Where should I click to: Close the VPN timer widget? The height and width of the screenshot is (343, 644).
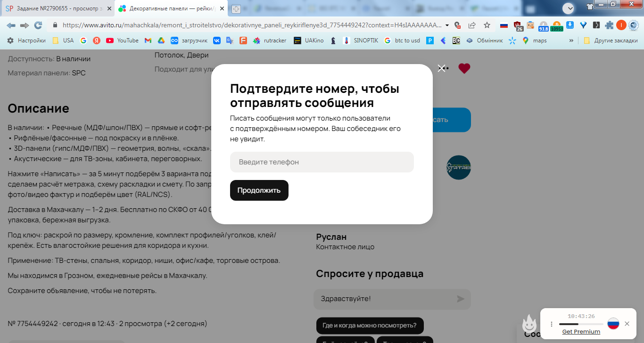tap(627, 324)
